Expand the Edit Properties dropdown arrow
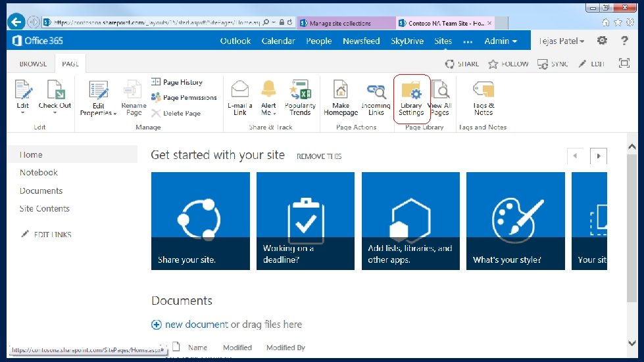Viewport: 644px width, 362px height. pyautogui.click(x=115, y=114)
